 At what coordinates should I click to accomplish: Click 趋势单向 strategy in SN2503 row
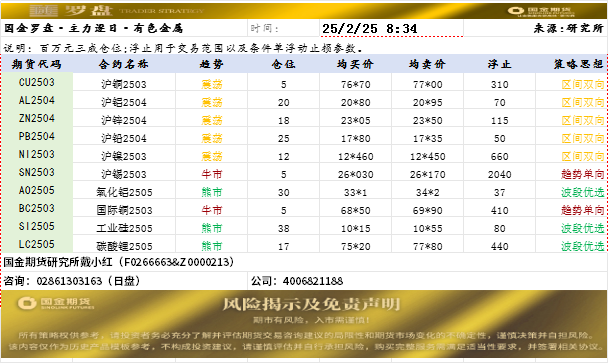coord(583,174)
